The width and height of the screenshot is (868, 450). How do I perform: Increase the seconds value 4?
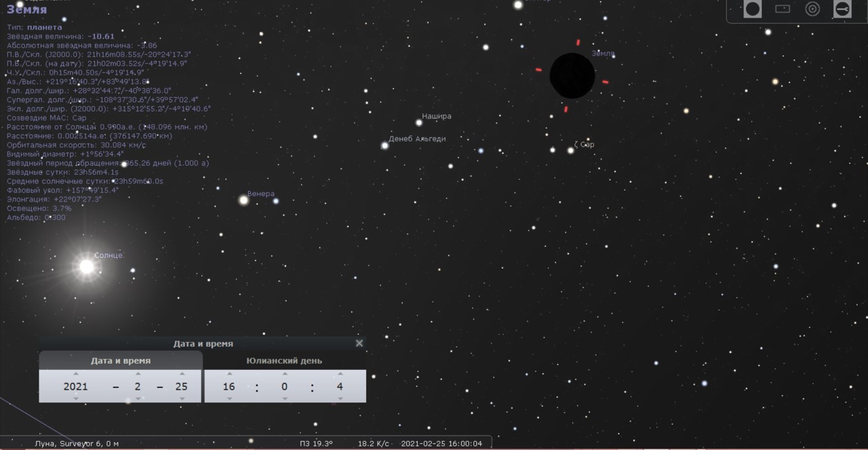point(340,373)
